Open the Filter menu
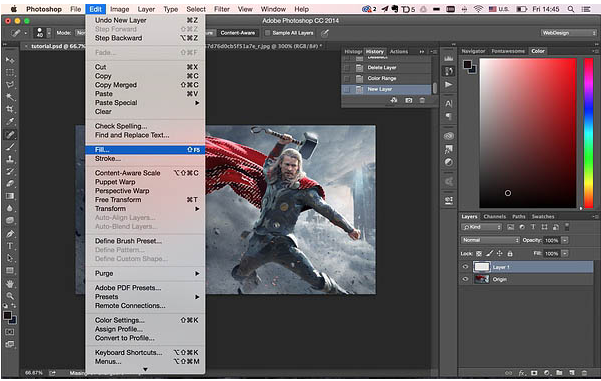This screenshot has width=601, height=381. pyautogui.click(x=222, y=9)
